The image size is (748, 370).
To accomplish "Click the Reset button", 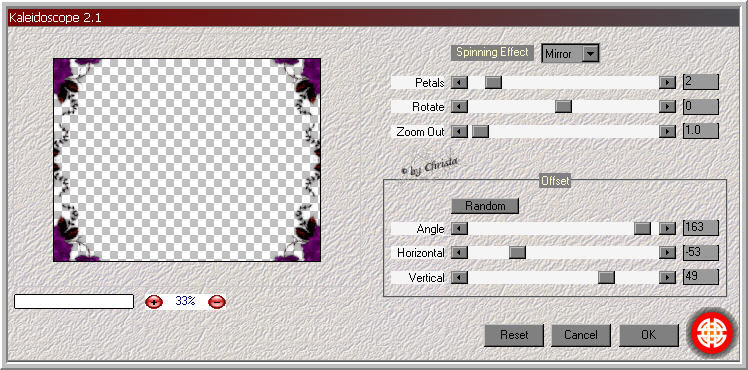I will 514,335.
